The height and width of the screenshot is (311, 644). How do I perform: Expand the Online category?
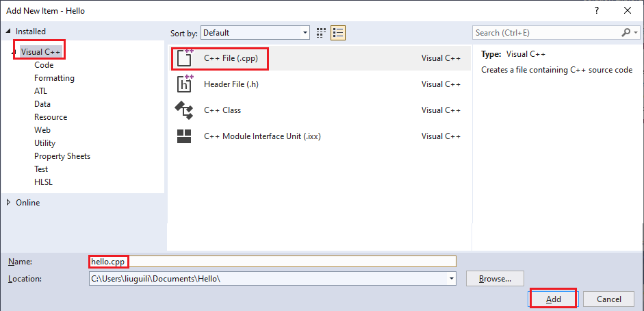pos(9,203)
